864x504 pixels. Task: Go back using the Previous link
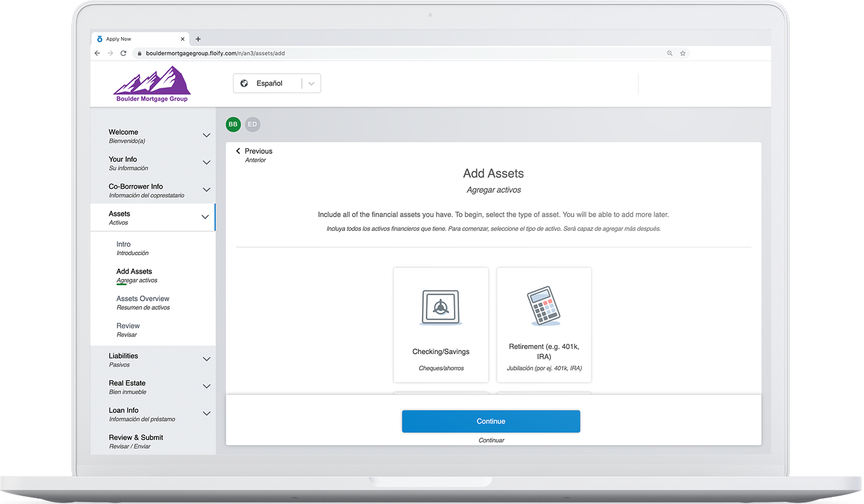click(255, 151)
